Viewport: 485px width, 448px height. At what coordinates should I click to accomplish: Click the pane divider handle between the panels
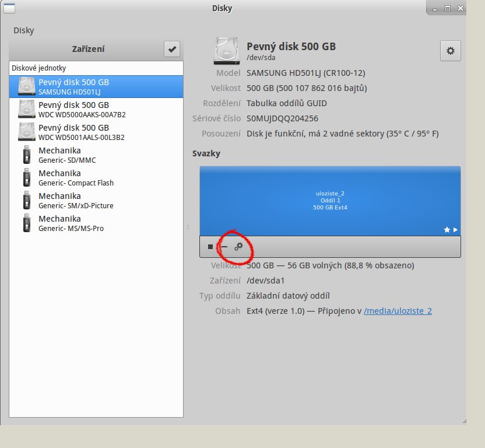coord(188,228)
